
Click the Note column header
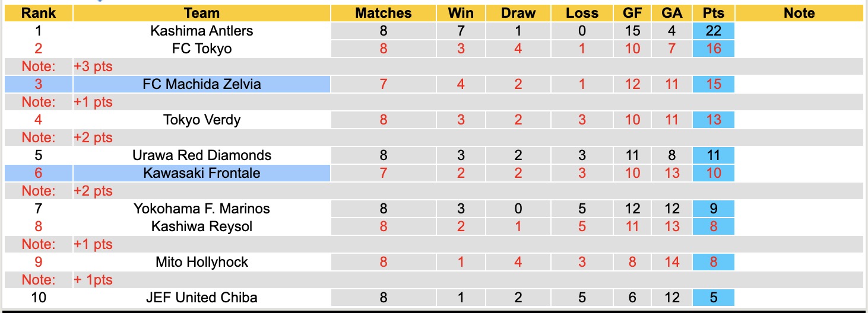coord(799,13)
